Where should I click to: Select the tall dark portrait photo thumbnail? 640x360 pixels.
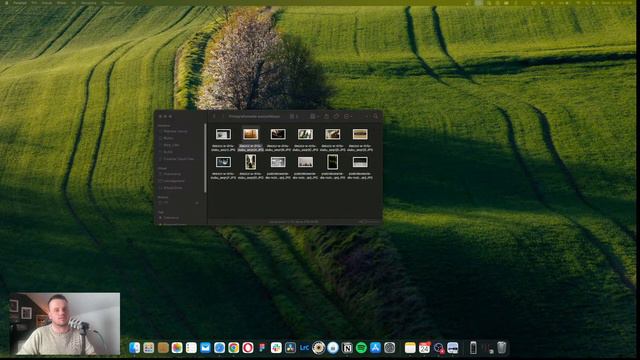coord(332,162)
